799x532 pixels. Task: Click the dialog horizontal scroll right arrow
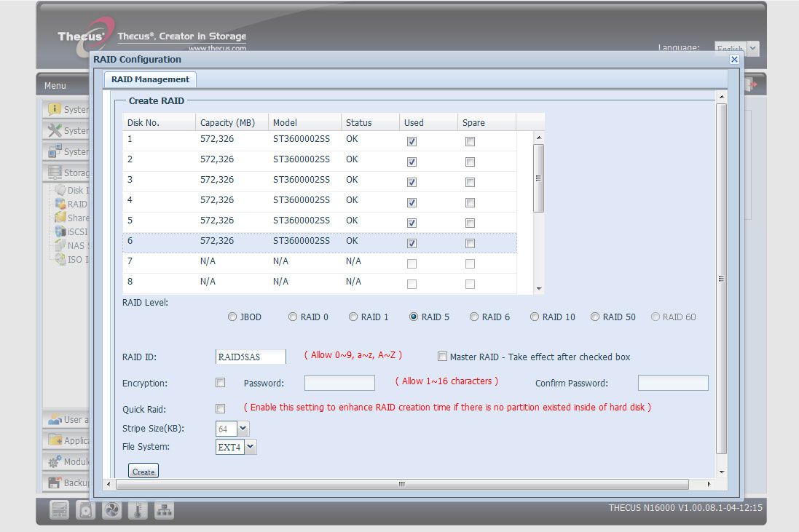tap(709, 484)
